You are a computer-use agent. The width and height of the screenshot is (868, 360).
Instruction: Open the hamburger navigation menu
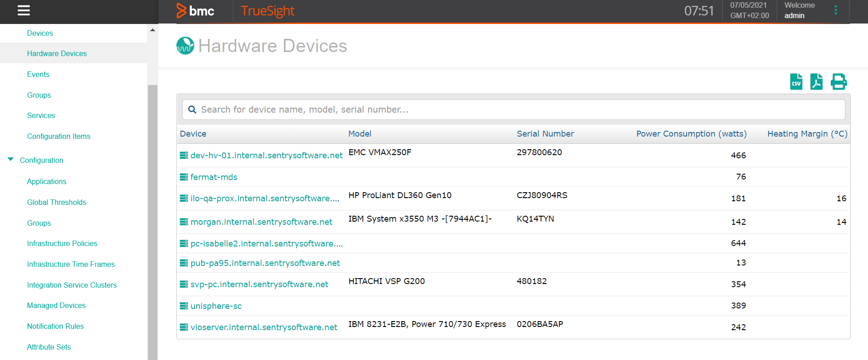24,10
